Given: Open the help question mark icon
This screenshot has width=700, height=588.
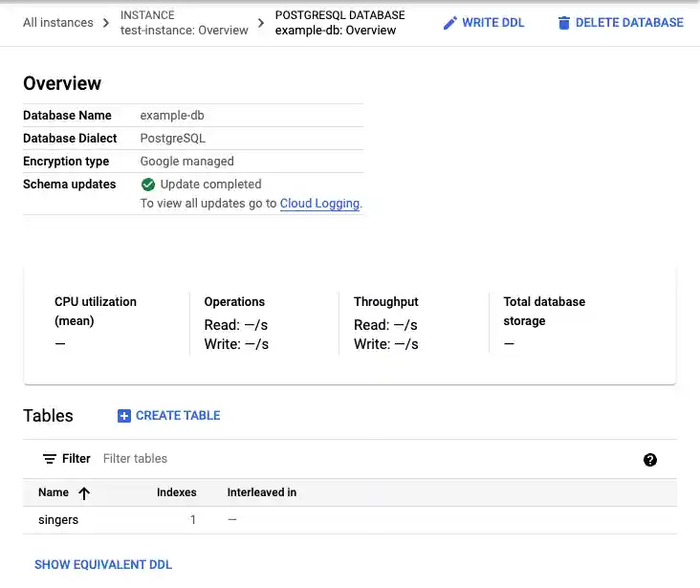Looking at the screenshot, I should [650, 460].
